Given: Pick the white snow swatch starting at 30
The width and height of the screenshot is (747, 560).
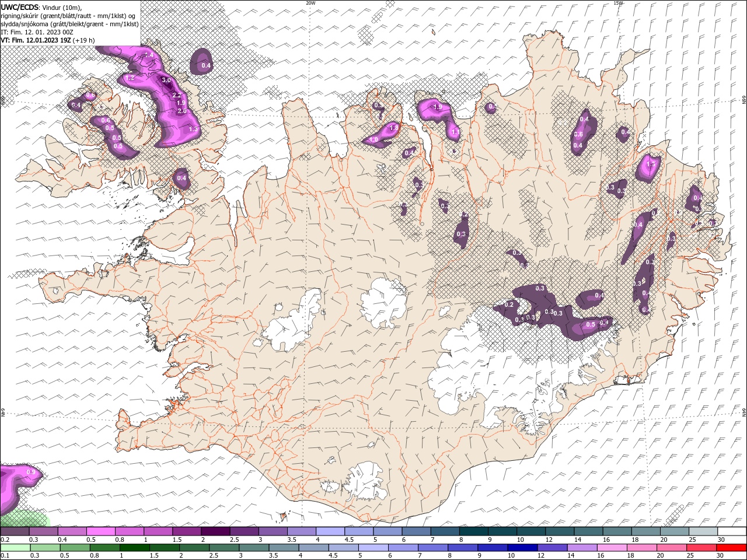Looking at the screenshot, I should [732, 531].
